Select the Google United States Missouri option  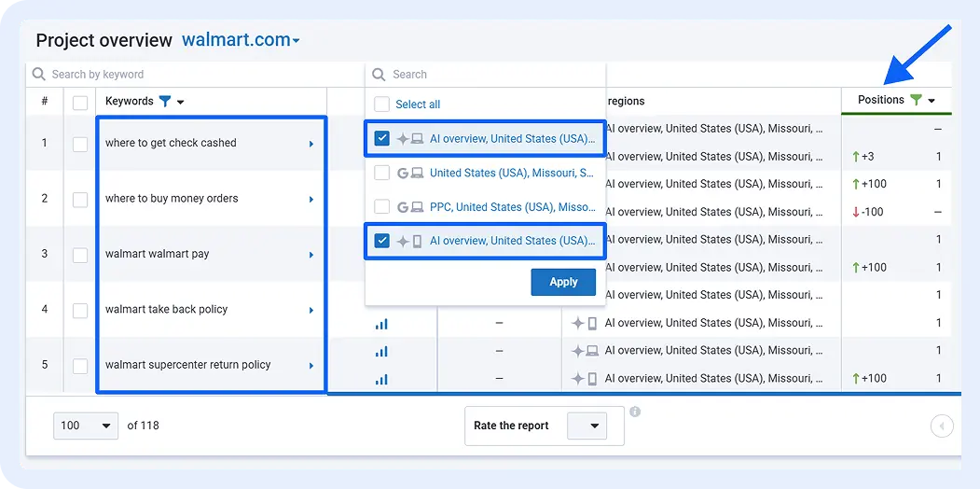point(381,173)
